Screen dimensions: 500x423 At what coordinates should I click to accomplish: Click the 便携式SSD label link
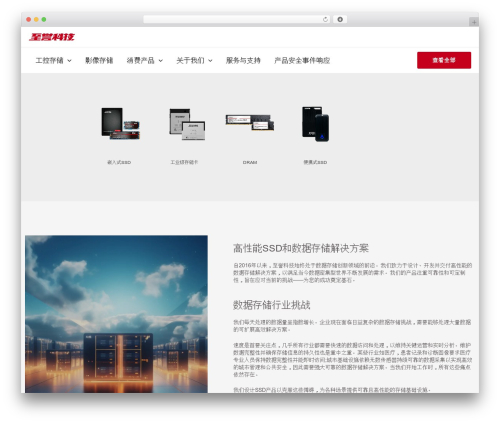(x=315, y=162)
